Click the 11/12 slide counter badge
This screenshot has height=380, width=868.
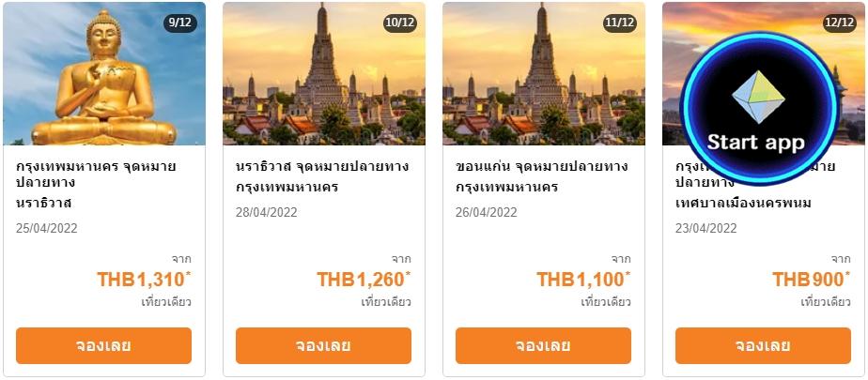(x=620, y=23)
